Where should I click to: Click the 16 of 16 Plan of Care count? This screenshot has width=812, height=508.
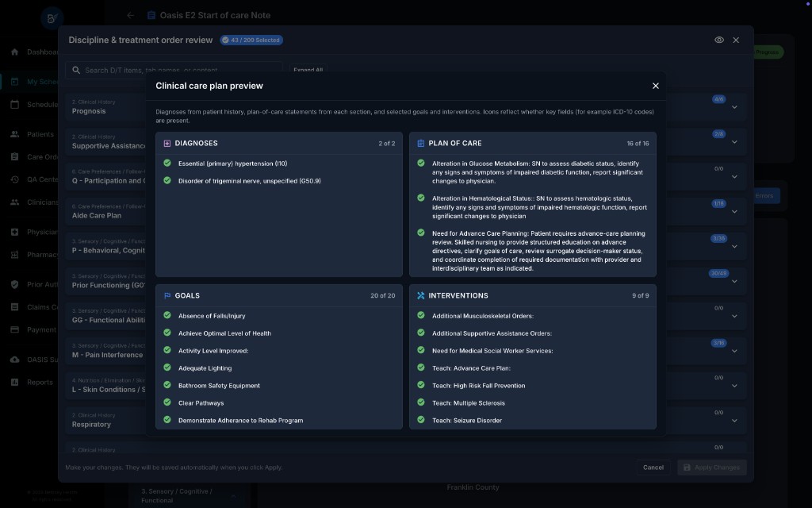pyautogui.click(x=638, y=144)
